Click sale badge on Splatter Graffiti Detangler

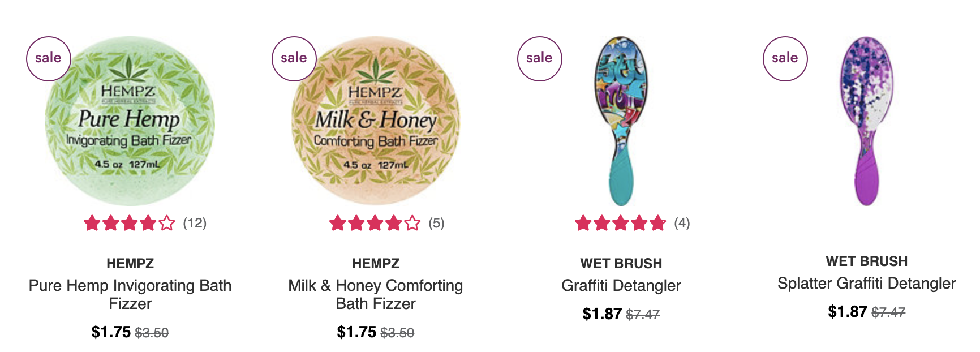[x=785, y=59]
